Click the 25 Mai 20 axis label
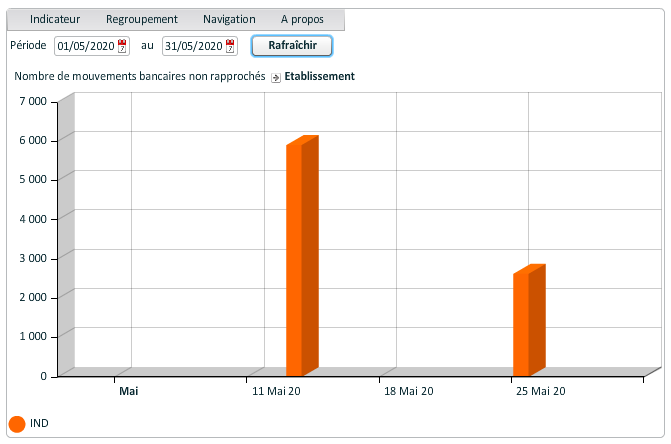The height and width of the screenshot is (444, 671). 540,391
